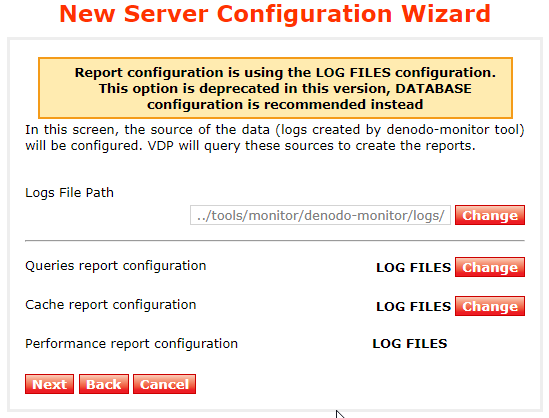
Task: Click LOG FILES value for Cache report
Action: [413, 306]
